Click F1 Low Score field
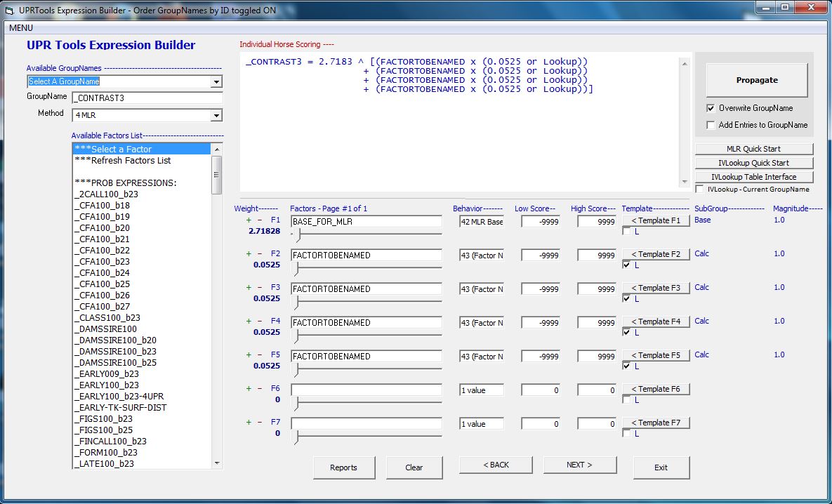The image size is (832, 504). [x=541, y=222]
